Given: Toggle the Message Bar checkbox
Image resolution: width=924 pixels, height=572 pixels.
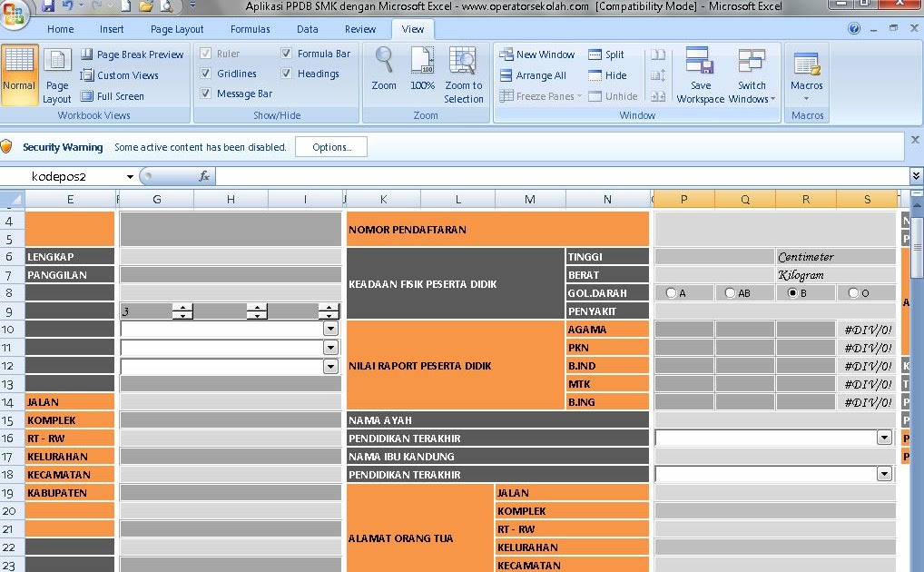Looking at the screenshot, I should pos(206,94).
